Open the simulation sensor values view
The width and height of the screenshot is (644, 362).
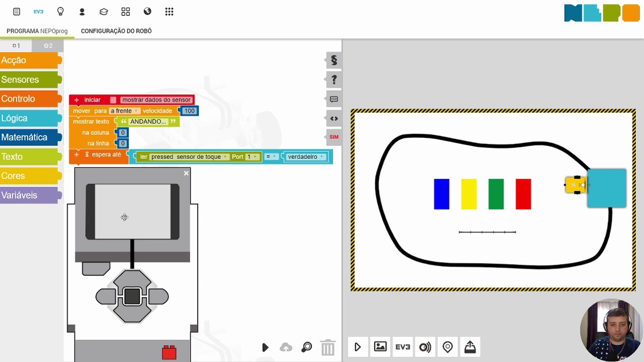425,347
